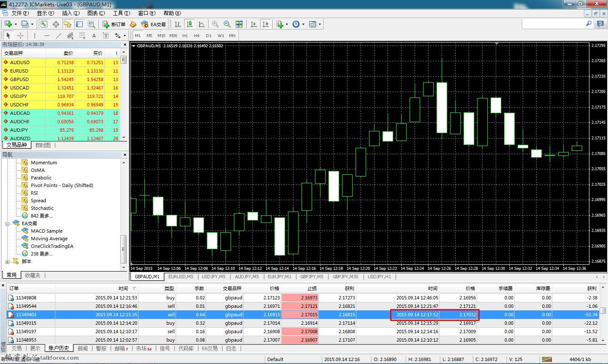Tile chart windows icon
Screen dimensions: 608x364
pyautogui.click(x=239, y=24)
